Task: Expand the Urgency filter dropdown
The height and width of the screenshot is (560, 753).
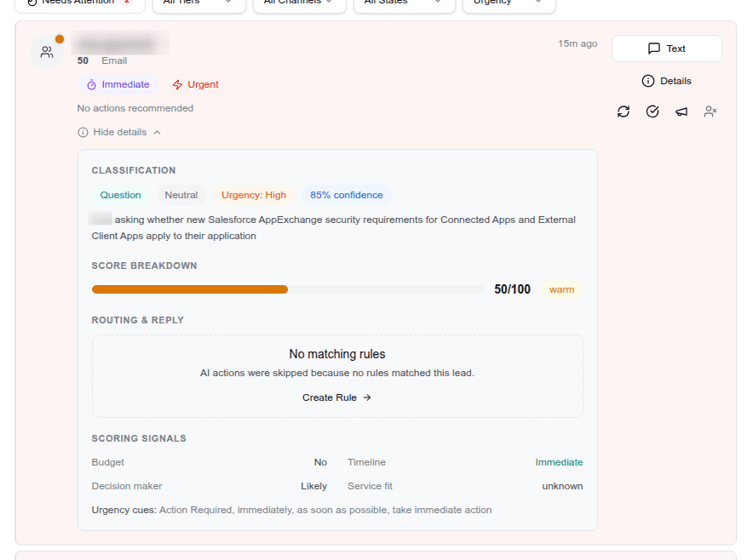Action: (x=509, y=3)
